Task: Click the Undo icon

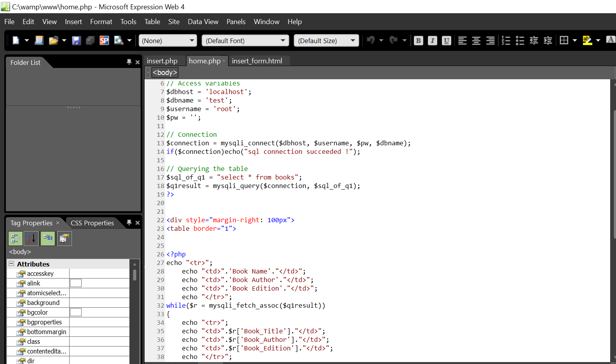Action: [371, 40]
